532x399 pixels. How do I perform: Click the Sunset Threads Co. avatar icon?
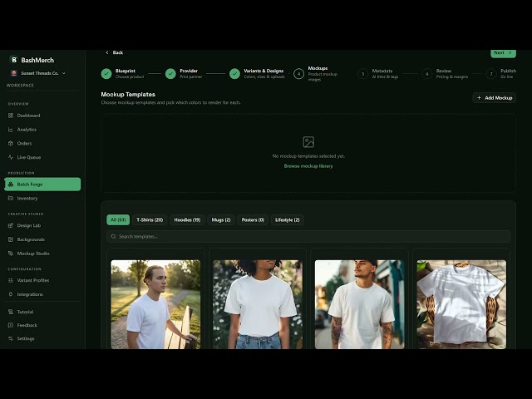(x=14, y=73)
